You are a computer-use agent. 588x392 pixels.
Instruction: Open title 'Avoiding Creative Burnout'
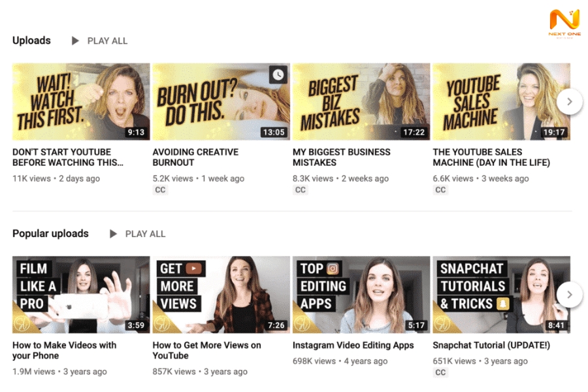195,157
